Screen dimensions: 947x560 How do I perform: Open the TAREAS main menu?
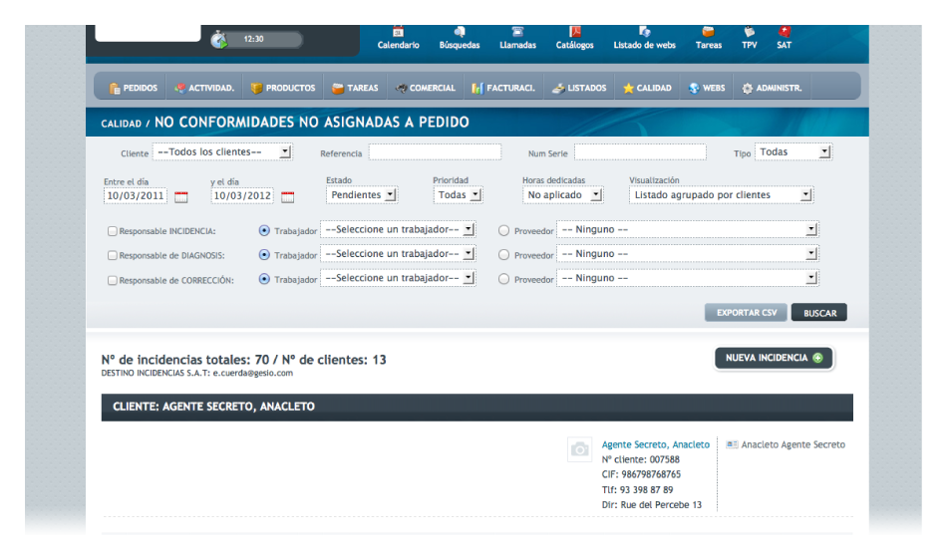355,88
